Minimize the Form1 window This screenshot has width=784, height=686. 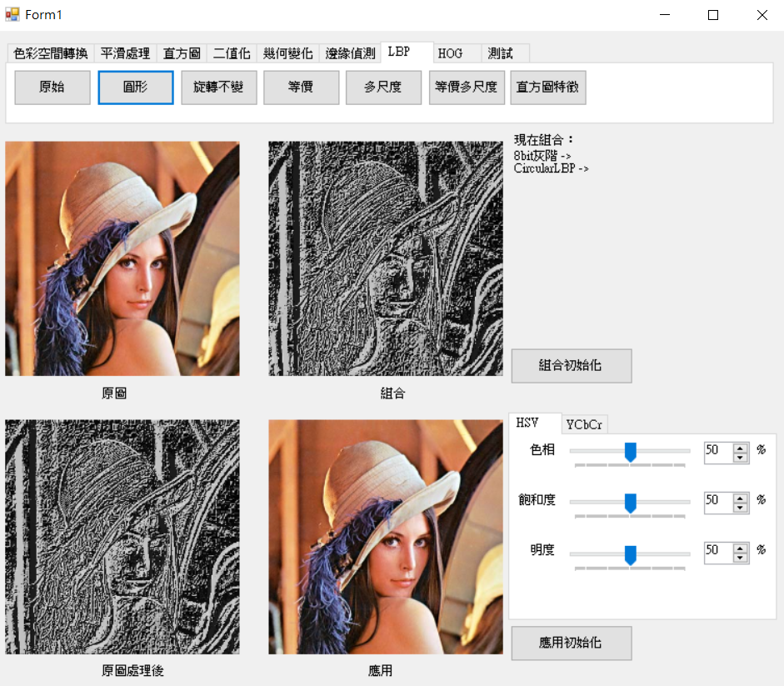(665, 15)
